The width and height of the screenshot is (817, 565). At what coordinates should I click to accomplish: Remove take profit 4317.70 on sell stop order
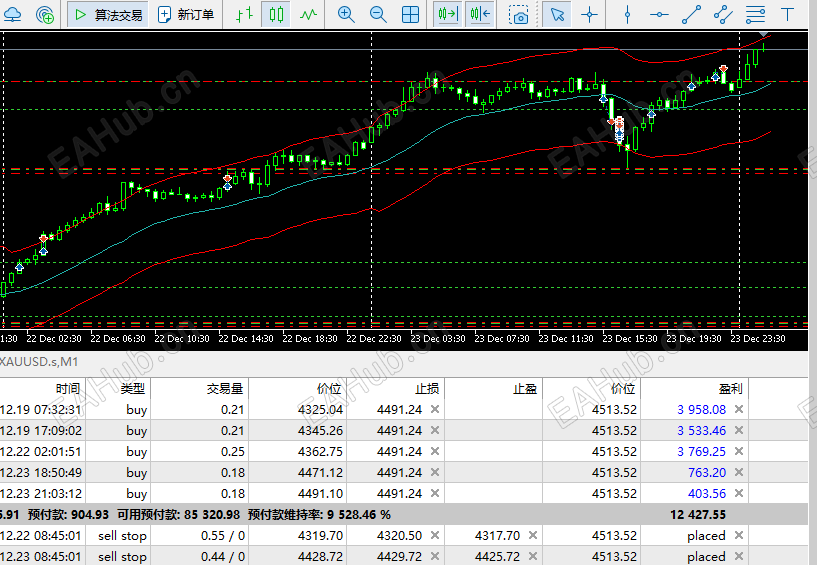coord(533,535)
